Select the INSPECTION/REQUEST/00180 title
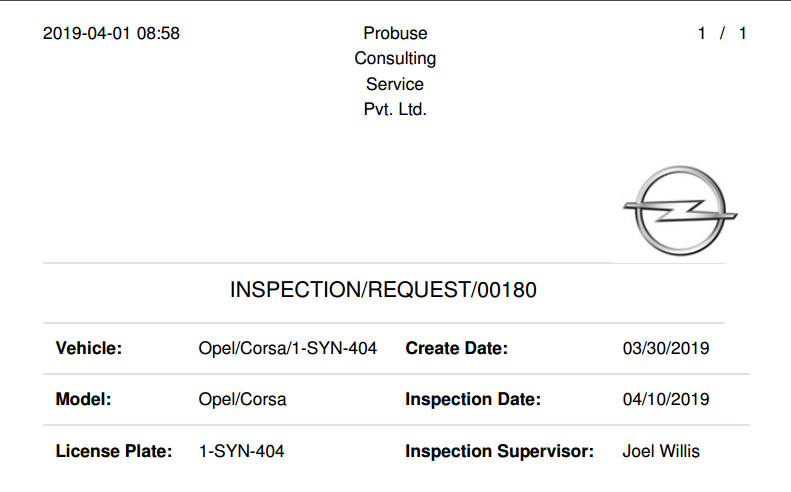This screenshot has height=492, width=791. click(383, 290)
